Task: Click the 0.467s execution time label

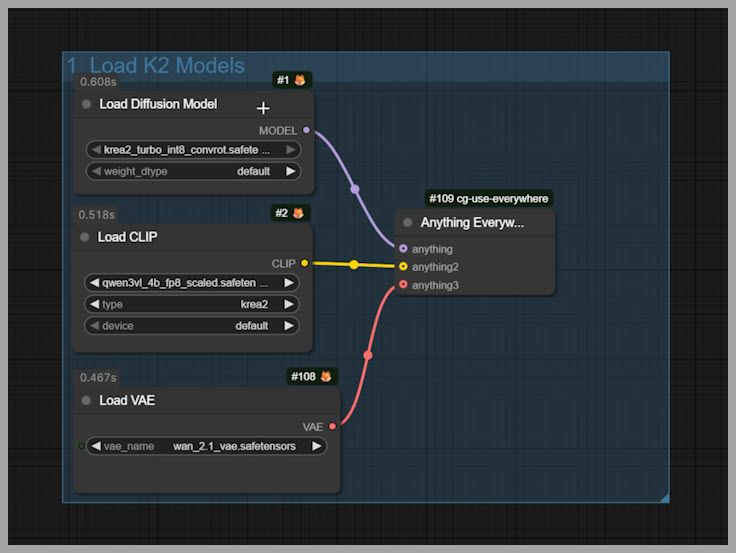Action: (98, 377)
